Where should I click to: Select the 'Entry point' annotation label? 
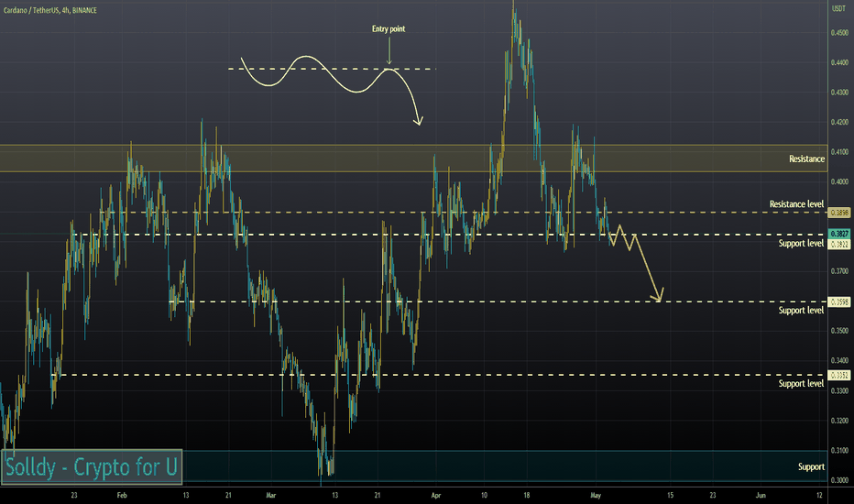pyautogui.click(x=389, y=29)
